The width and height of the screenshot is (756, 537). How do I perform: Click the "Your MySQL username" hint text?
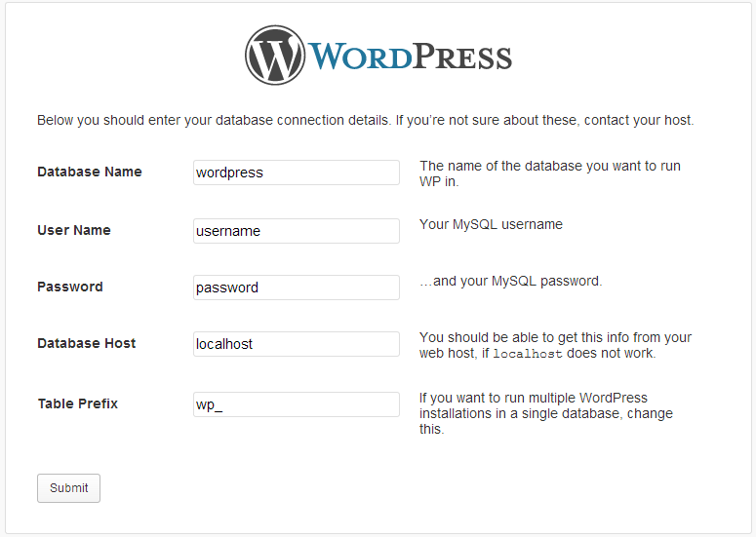point(491,224)
